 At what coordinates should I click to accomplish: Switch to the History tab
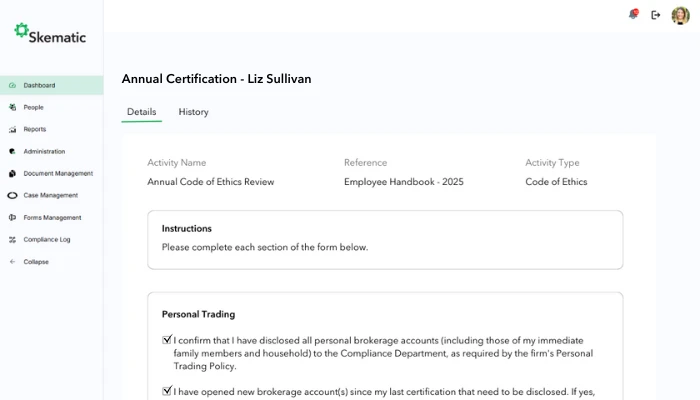[193, 112]
